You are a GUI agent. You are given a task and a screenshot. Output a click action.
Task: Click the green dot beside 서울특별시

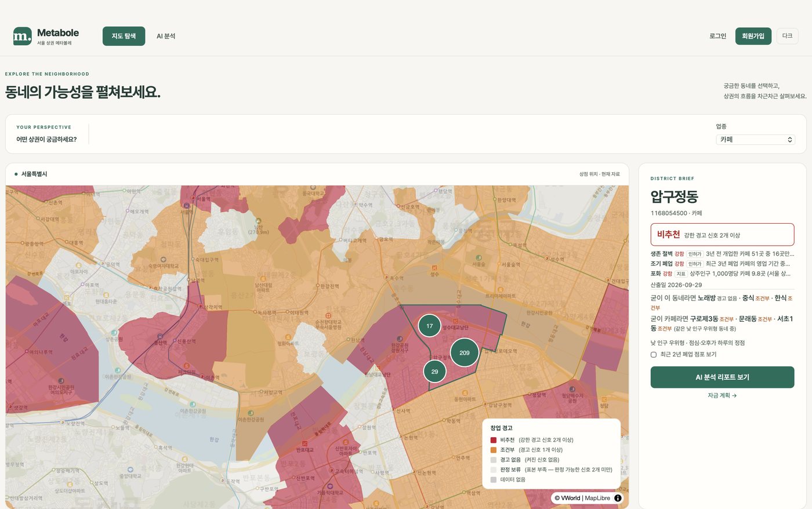[x=16, y=174]
